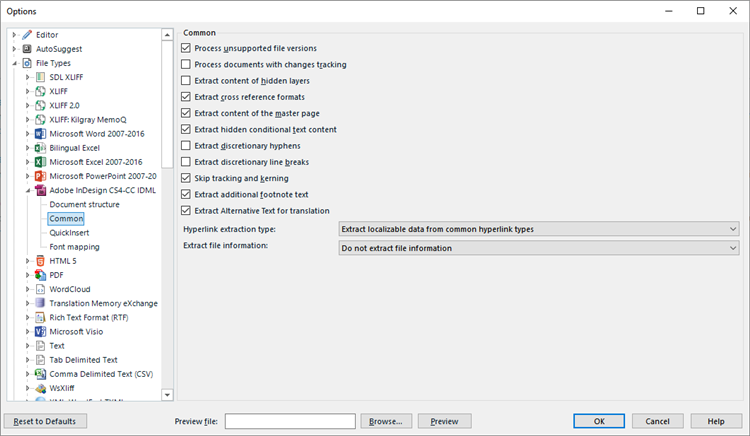Click the Text file type icon

click(41, 346)
